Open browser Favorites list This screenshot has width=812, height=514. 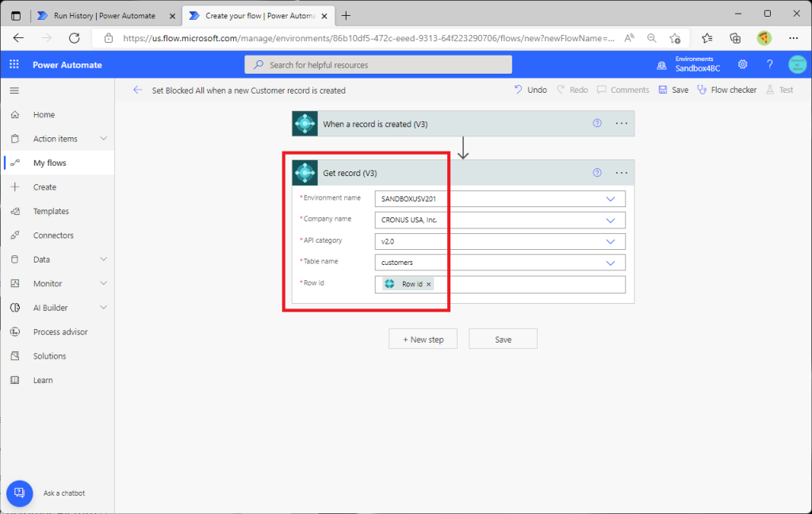[x=707, y=38]
